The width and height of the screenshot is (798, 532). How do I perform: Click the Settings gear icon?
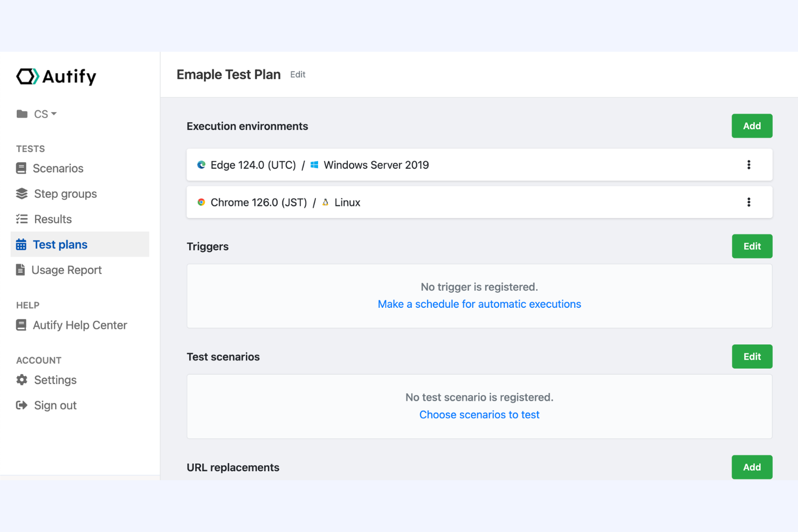tap(22, 379)
